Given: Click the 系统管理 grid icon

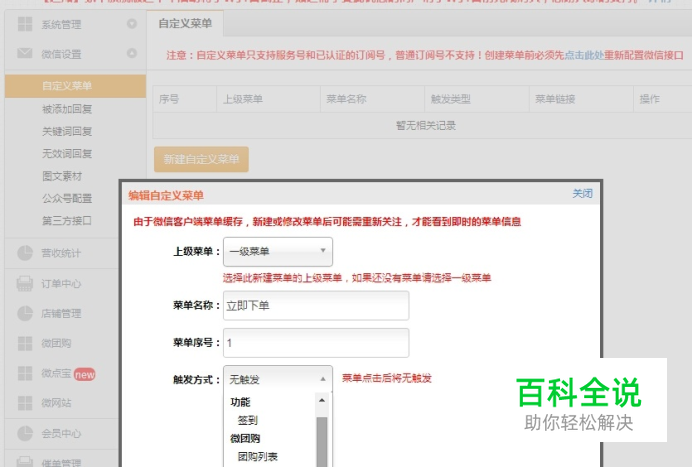Looking at the screenshot, I should click(x=25, y=24).
